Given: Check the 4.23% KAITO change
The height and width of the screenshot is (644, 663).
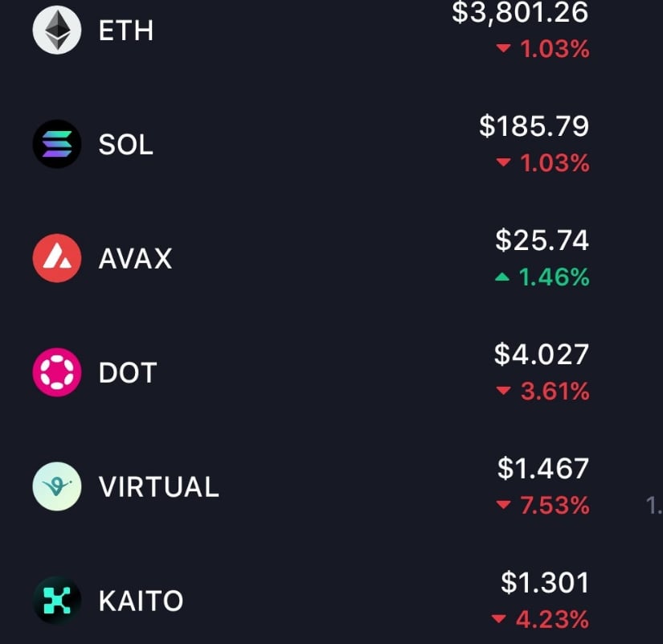Looking at the screenshot, I should [552, 619].
